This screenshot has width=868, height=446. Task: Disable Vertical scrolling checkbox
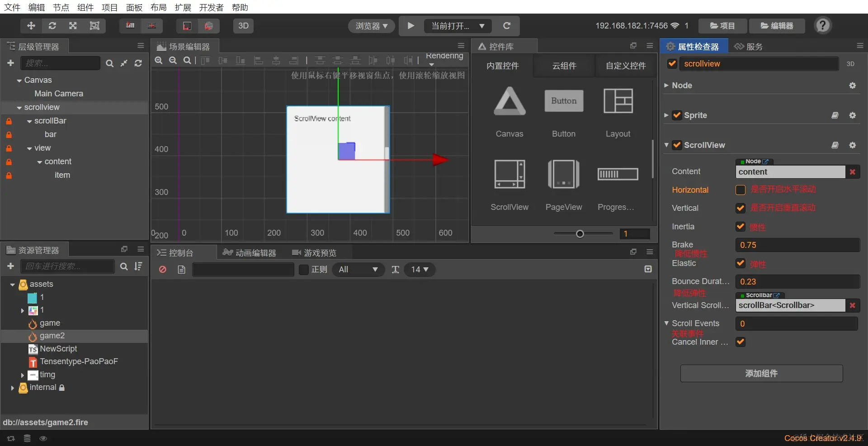pyautogui.click(x=741, y=208)
